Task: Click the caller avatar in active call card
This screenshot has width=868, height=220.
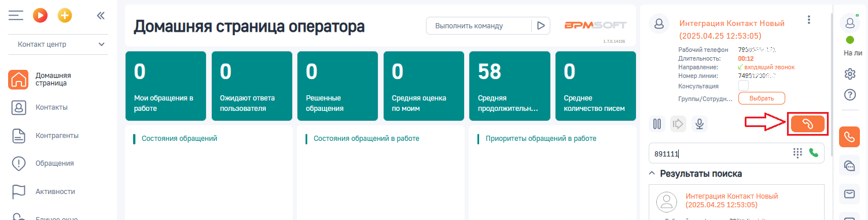Action: pos(659,24)
